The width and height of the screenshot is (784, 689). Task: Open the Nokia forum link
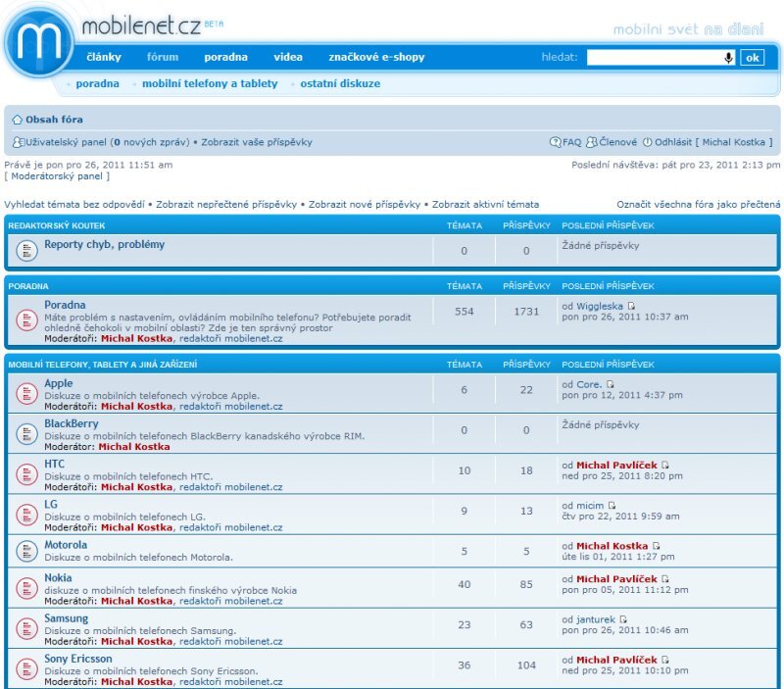pos(58,578)
